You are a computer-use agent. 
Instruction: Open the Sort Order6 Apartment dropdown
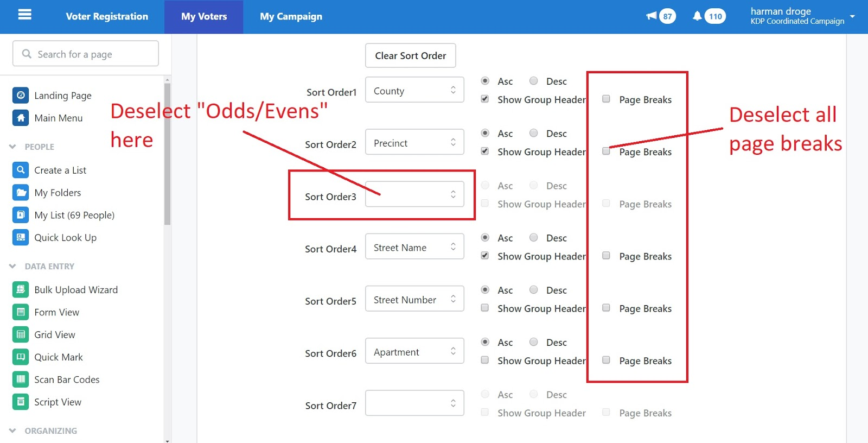414,351
